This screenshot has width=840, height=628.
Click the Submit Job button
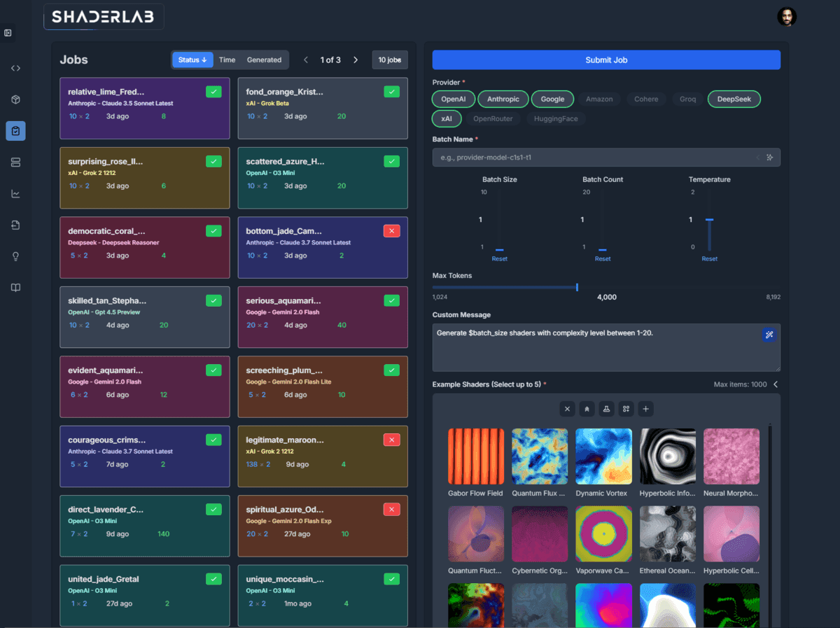pyautogui.click(x=606, y=60)
